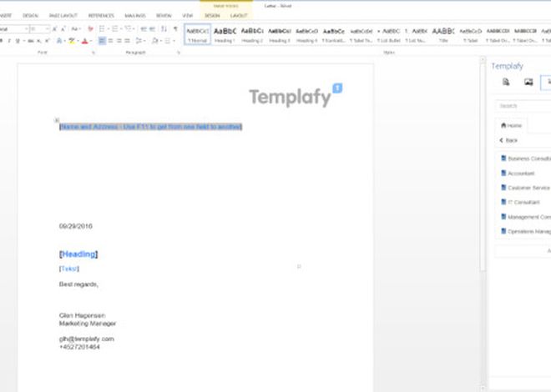Screen dimensions: 551x392
Task: Center the text alignment
Action: [x=111, y=41]
